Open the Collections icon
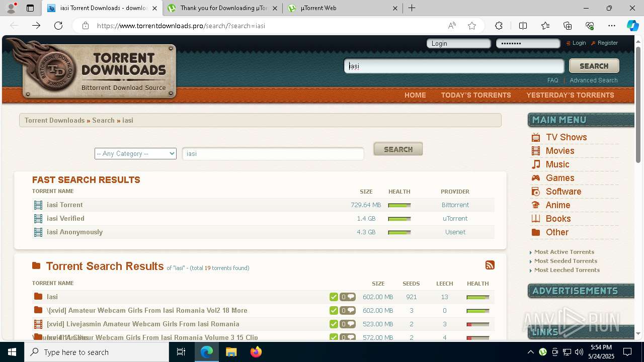644x362 pixels. (x=568, y=26)
